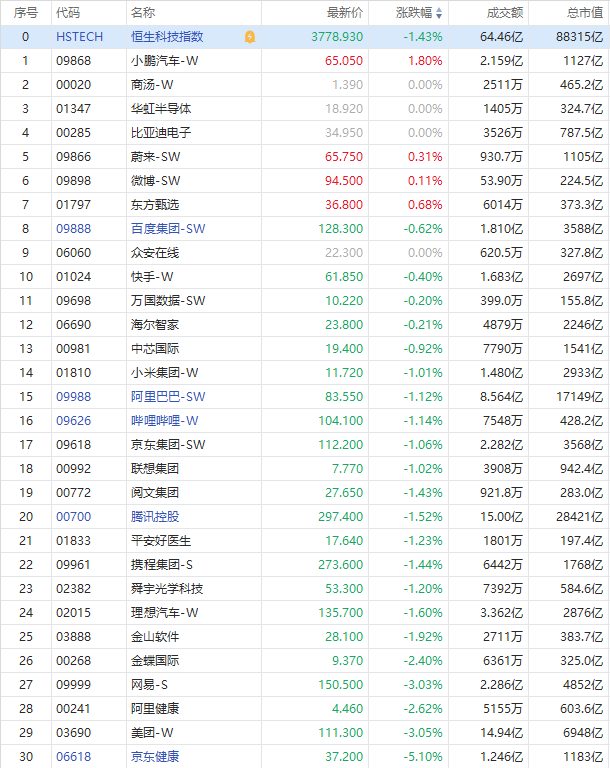Viewport: 610px width, 768px height.
Task: Select 金山软件 row name
Action: click(155, 637)
